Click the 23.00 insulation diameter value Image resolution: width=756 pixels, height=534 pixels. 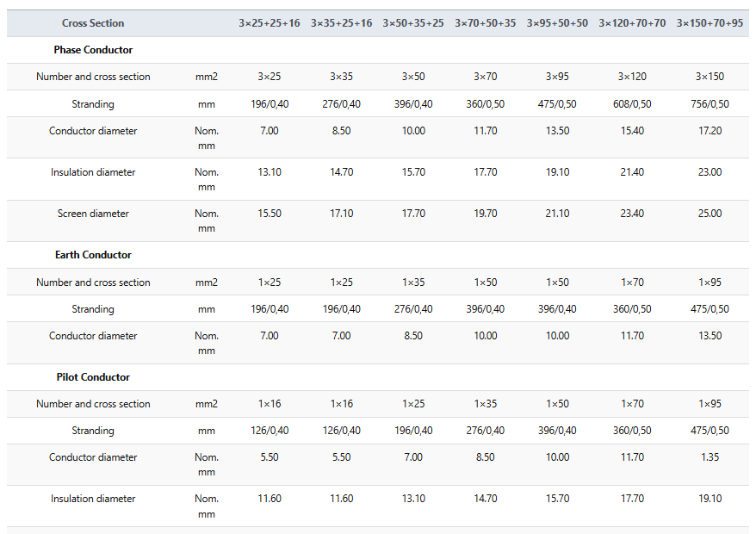pyautogui.click(x=710, y=171)
